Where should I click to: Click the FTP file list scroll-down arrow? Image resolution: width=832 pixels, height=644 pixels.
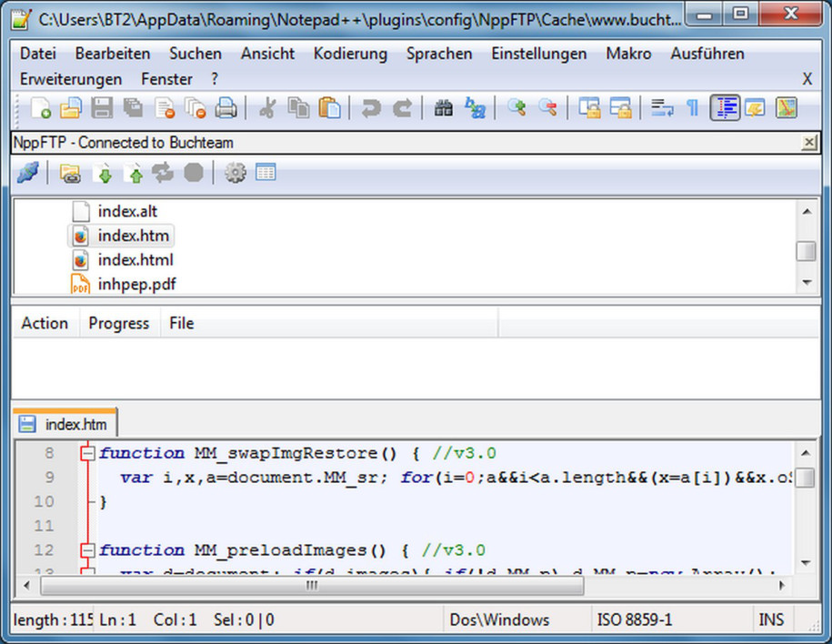point(807,283)
